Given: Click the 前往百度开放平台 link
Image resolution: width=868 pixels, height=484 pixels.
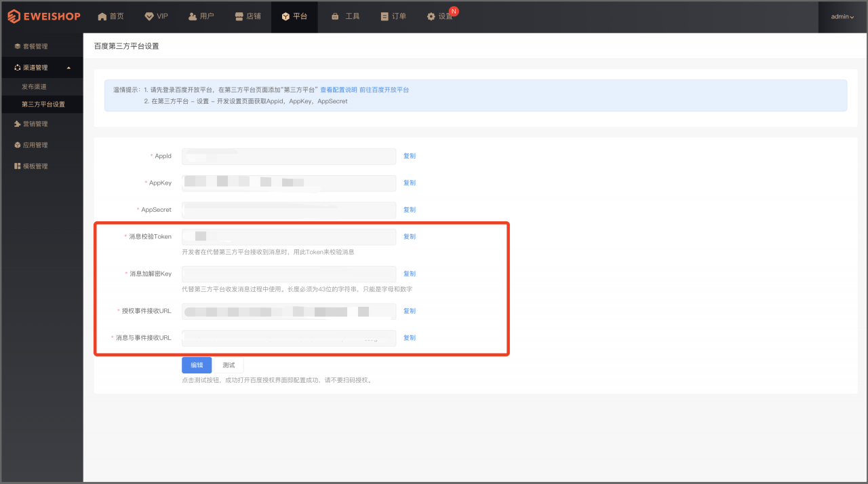Looking at the screenshot, I should pyautogui.click(x=384, y=90).
